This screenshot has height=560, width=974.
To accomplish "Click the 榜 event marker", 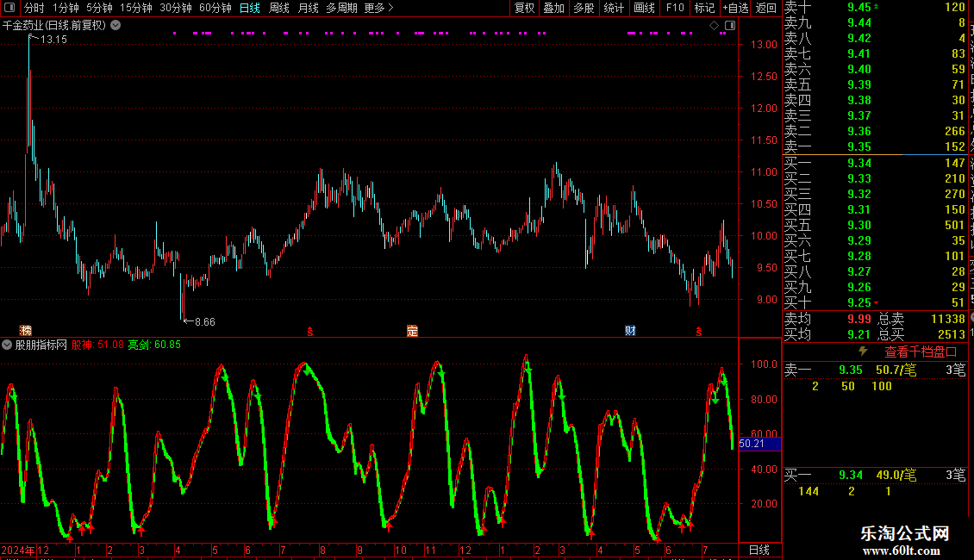I will pos(26,330).
